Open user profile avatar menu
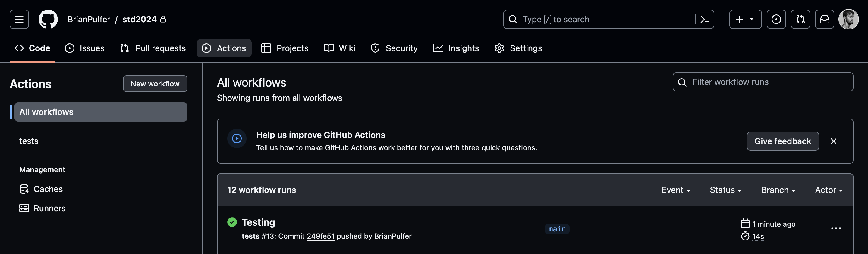This screenshot has width=868, height=254. tap(848, 19)
